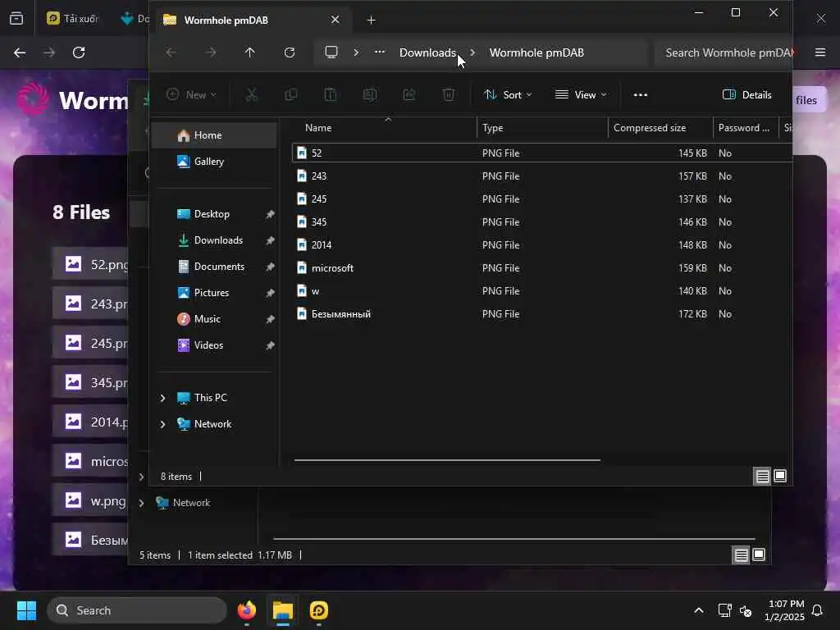This screenshot has height=630, width=840.
Task: Select the file named 243
Action: click(x=542, y=176)
